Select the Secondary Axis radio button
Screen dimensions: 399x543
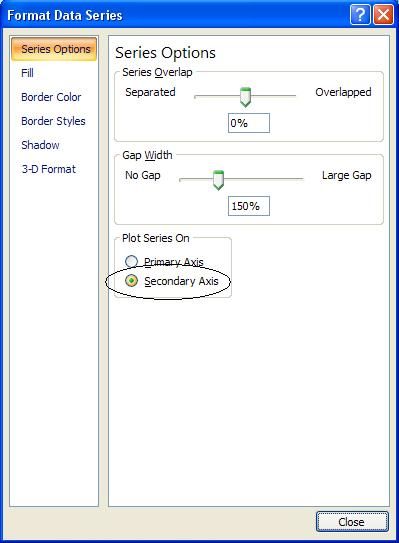pyautogui.click(x=131, y=281)
